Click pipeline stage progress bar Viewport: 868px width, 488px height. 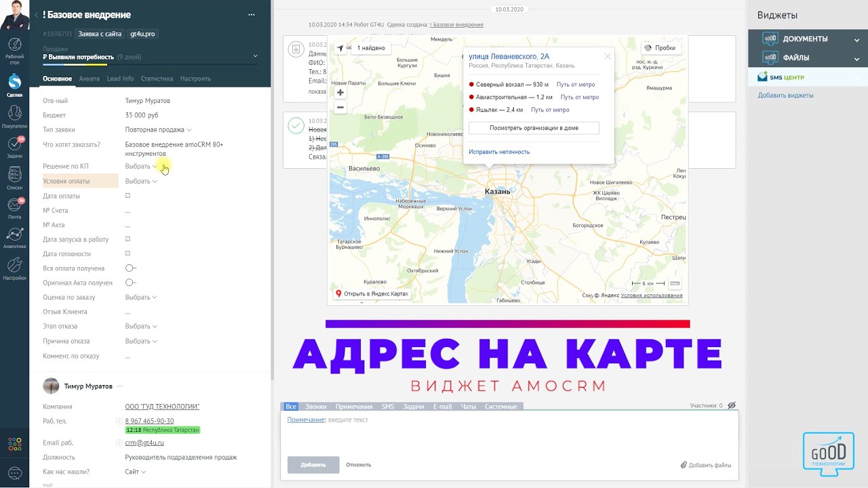[x=150, y=65]
